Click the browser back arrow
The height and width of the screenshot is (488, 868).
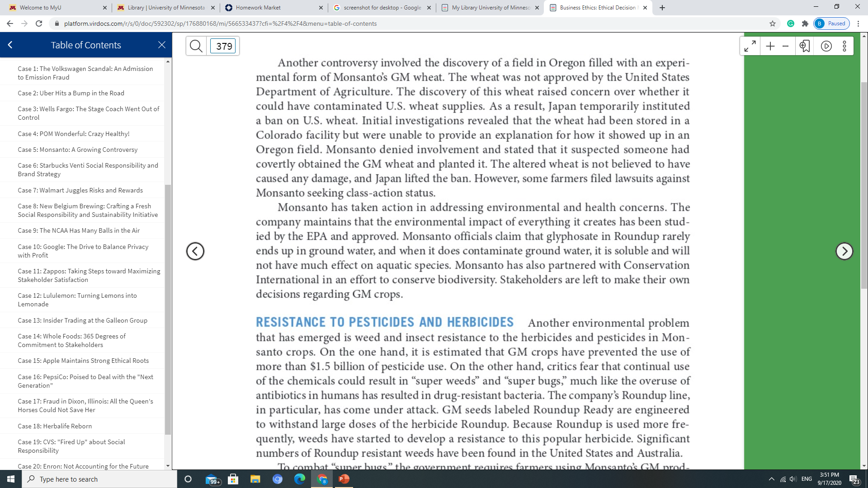point(10,23)
